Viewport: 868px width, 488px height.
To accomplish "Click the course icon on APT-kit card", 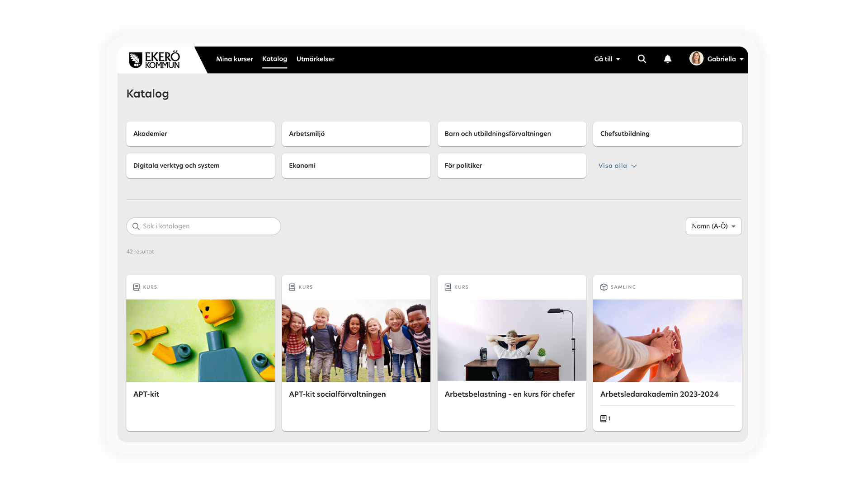I will pyautogui.click(x=137, y=287).
